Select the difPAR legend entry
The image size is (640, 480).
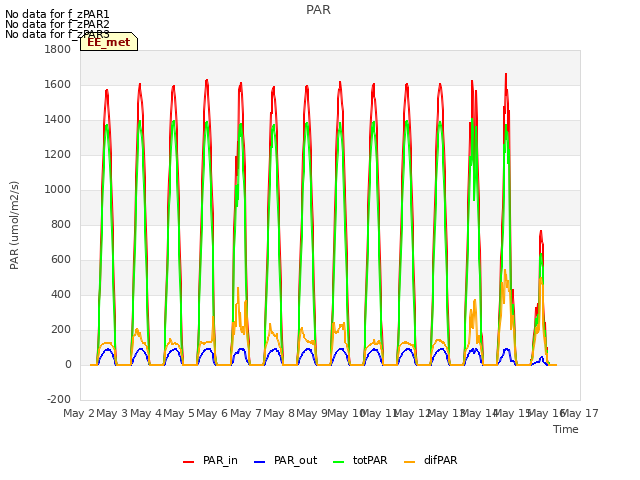click(431, 460)
